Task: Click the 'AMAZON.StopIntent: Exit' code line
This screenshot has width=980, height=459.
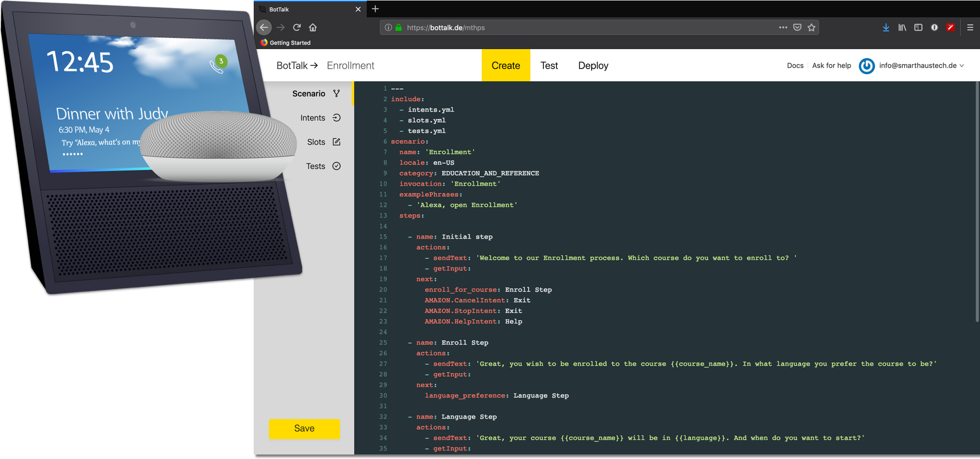Action: coord(473,311)
